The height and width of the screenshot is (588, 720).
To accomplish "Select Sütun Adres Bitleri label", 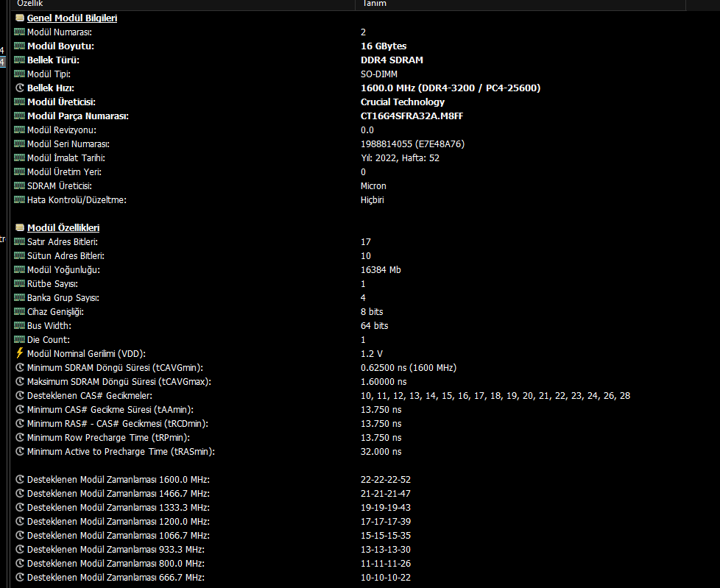I will 66,255.
